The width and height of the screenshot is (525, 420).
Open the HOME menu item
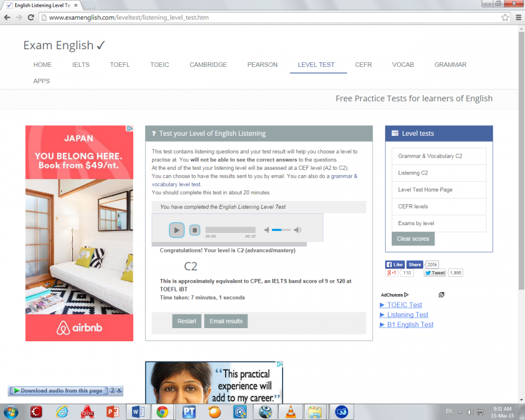click(43, 65)
